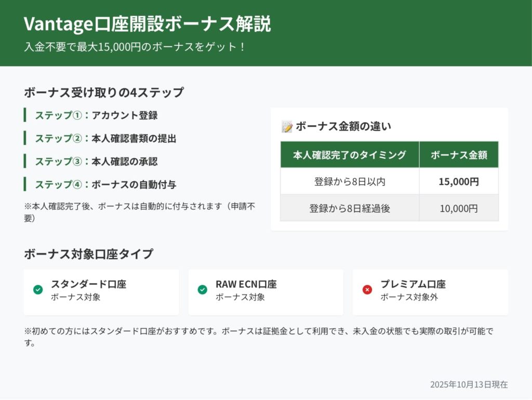Viewport: 532px width, 400px height.
Task: Select the ステップ①：アカウント登録 item
Action: (x=96, y=115)
